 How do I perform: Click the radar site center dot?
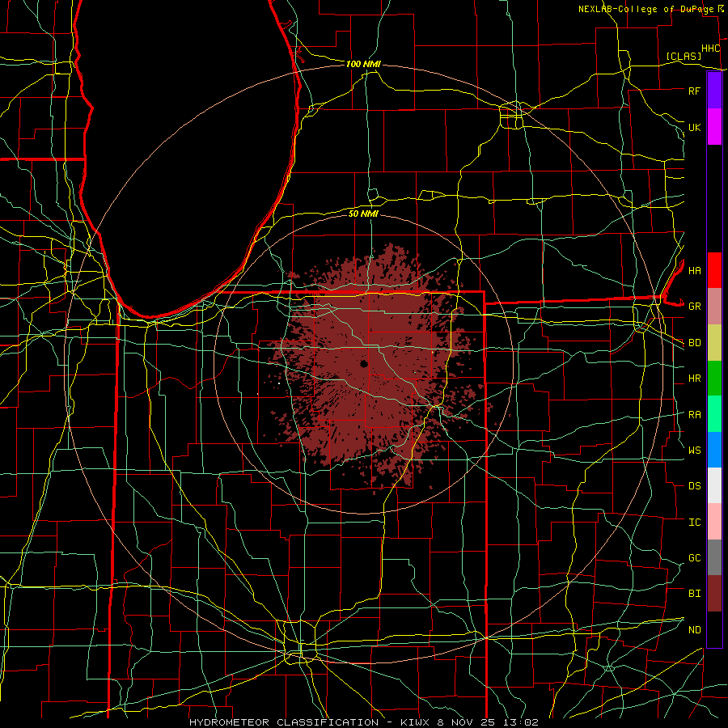[x=363, y=363]
